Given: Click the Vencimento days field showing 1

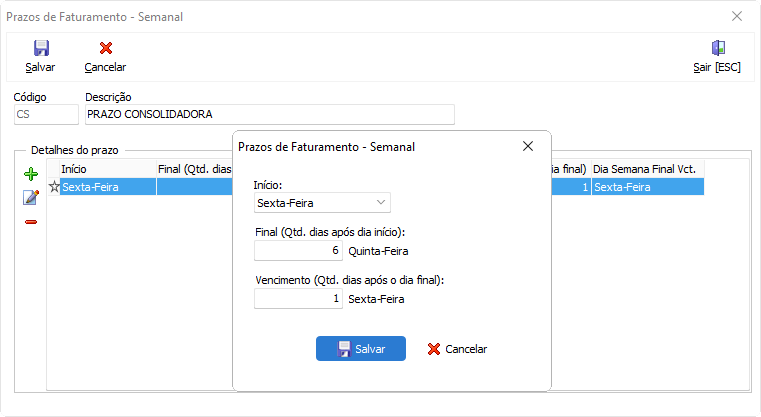Looking at the screenshot, I should click(298, 299).
